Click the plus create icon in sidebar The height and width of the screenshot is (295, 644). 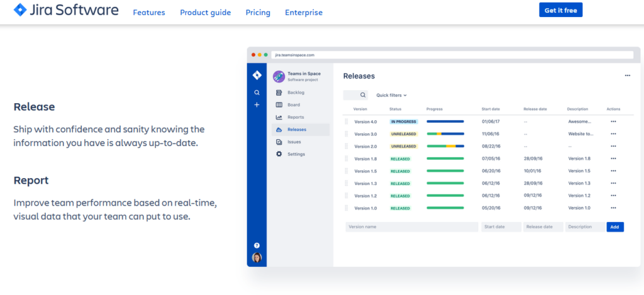point(257,105)
